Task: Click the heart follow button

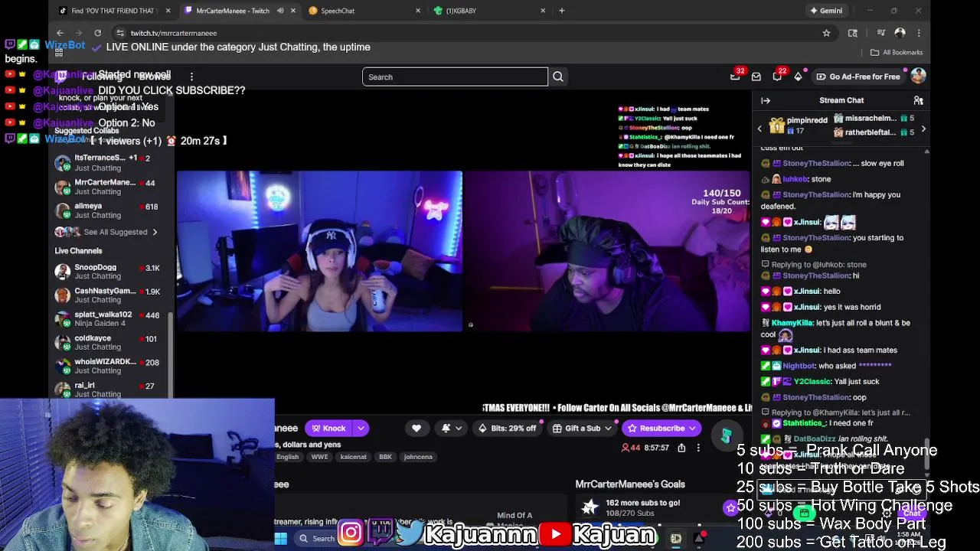Action: (416, 429)
